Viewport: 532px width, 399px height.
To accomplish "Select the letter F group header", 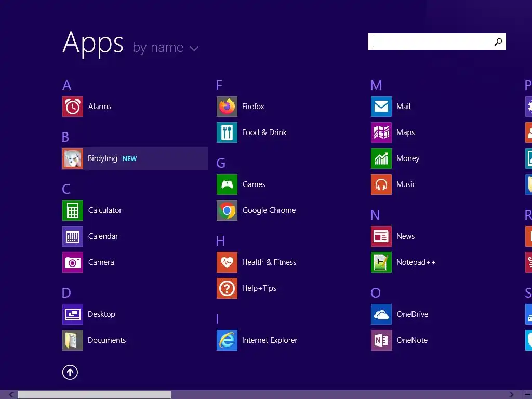I will 219,85.
